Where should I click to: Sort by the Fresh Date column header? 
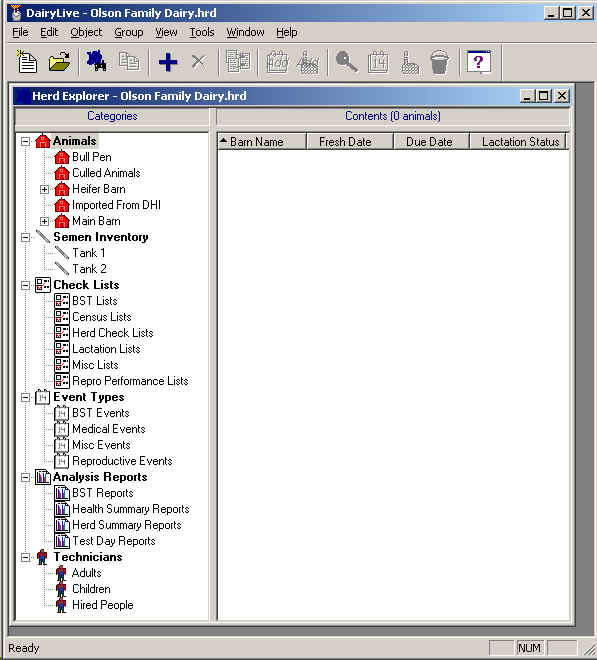click(x=350, y=142)
